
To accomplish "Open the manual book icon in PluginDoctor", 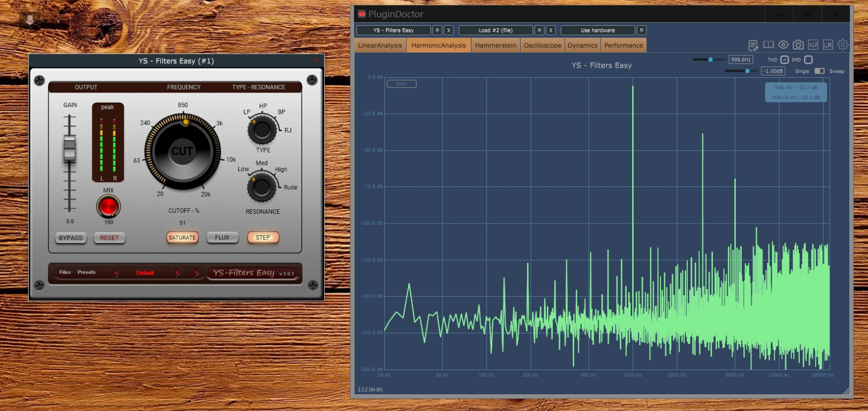I will click(x=769, y=45).
